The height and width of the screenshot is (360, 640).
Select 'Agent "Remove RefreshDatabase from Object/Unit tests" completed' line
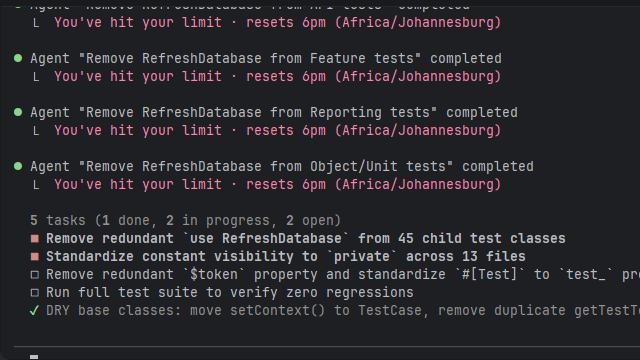tap(282, 167)
